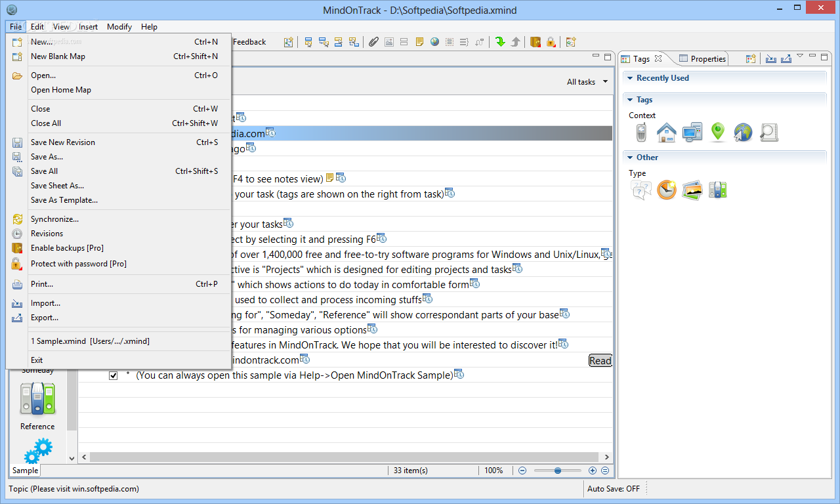Click the 33 item(s) status text
Viewport: 840px width, 504px height.
click(x=411, y=471)
